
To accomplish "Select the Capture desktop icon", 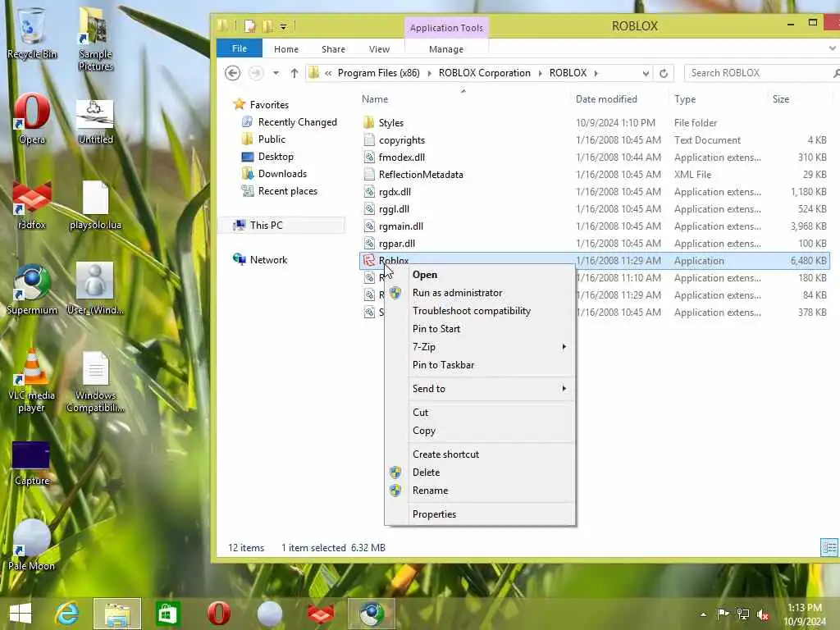I will (32, 463).
